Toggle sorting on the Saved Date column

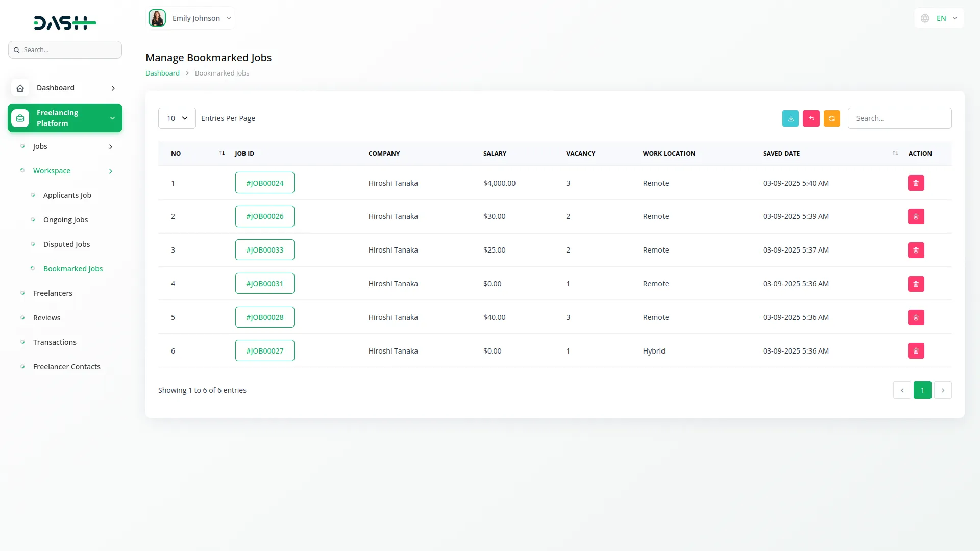pyautogui.click(x=895, y=153)
